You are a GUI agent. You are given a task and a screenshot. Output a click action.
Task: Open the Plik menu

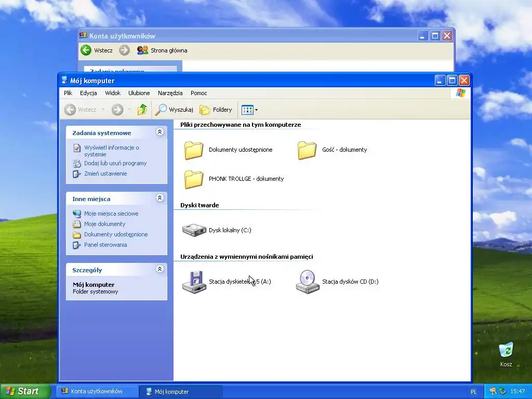(68, 93)
